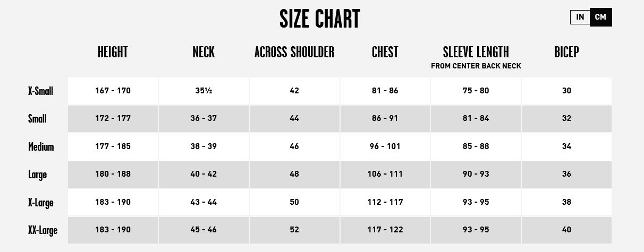
Task: Click the Small size row label
Action: coord(37,119)
